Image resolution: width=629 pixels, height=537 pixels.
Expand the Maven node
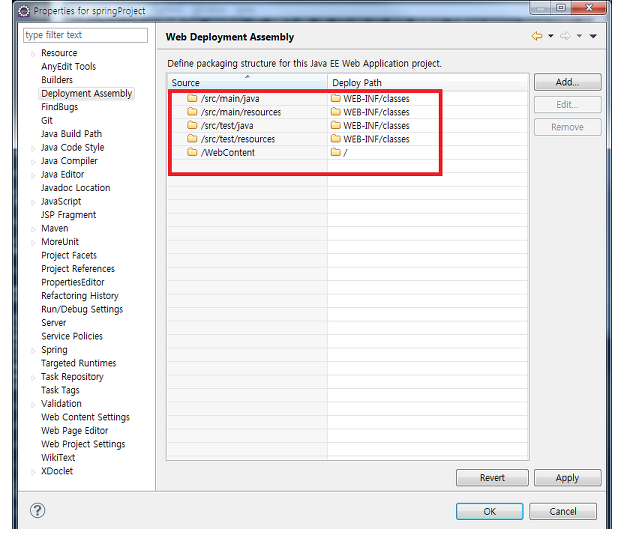pos(33,229)
